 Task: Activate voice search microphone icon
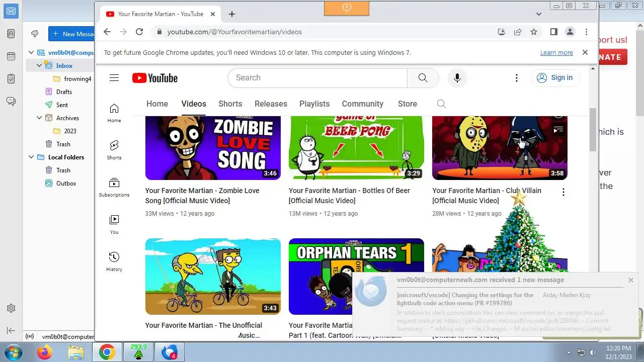coord(457,78)
